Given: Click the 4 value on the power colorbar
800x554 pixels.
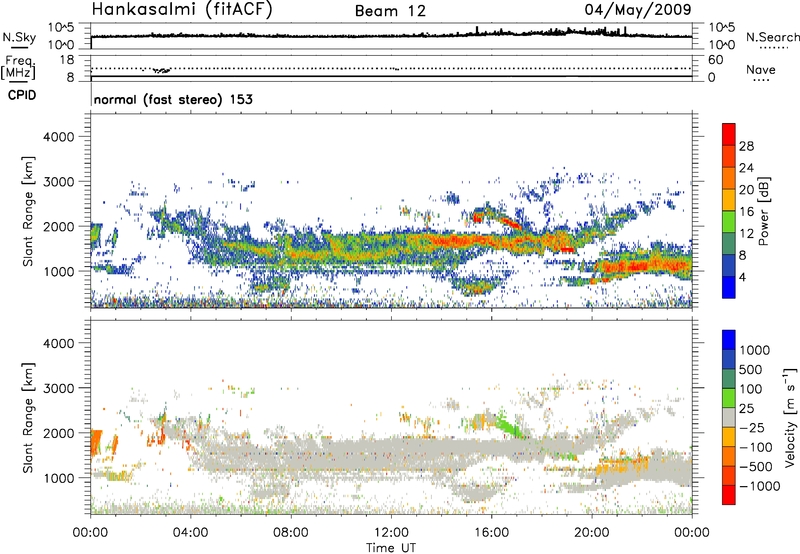Looking at the screenshot, I should click(742, 277).
